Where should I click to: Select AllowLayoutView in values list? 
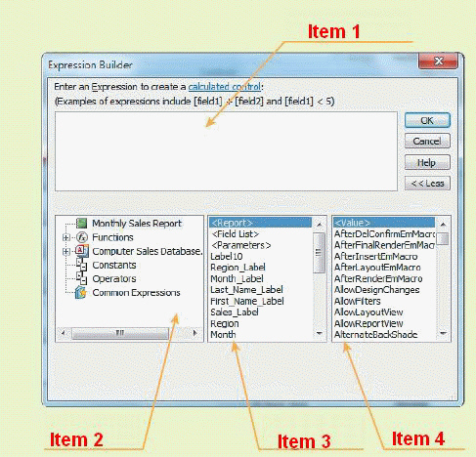384,312
